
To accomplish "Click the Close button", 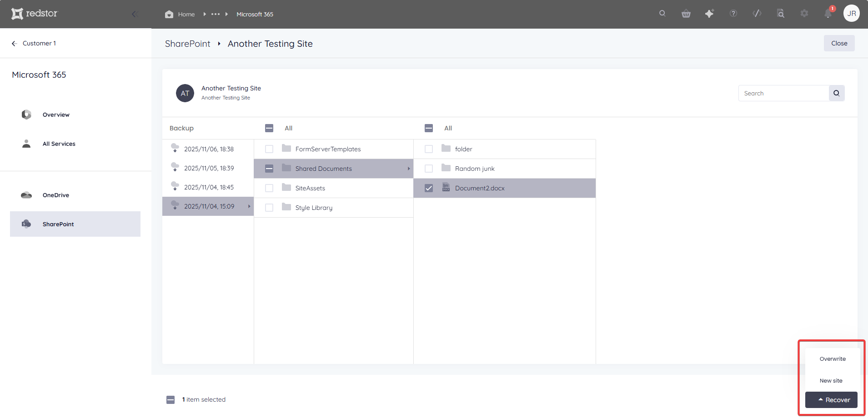I will (839, 43).
